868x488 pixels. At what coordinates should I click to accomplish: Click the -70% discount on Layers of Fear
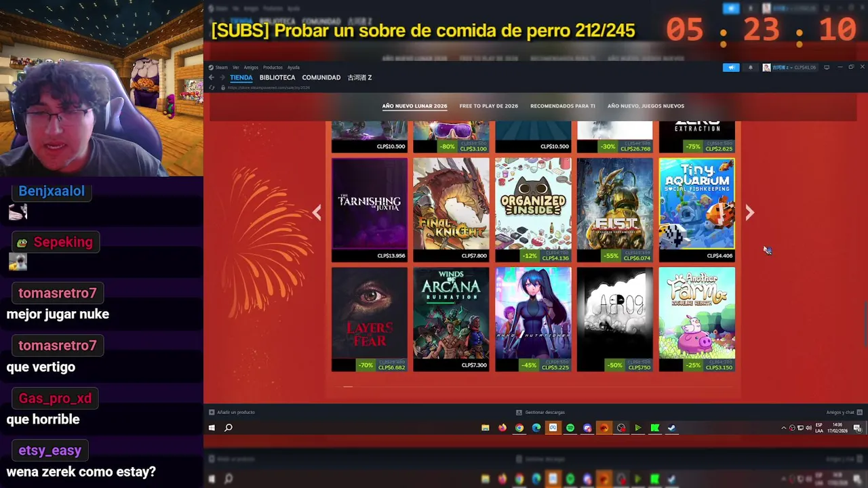tap(366, 365)
